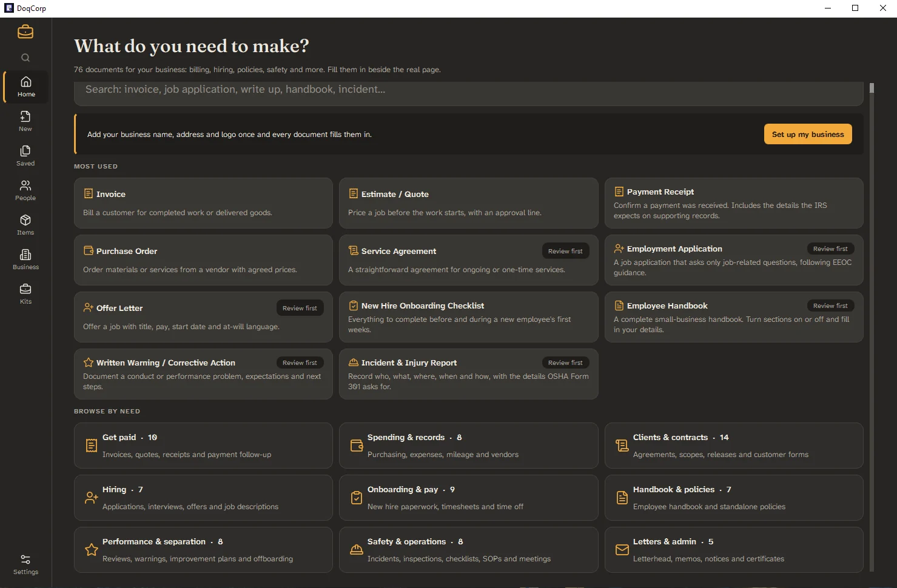The image size is (897, 588).
Task: Click the Letters & admin envelope icon
Action: point(622,550)
